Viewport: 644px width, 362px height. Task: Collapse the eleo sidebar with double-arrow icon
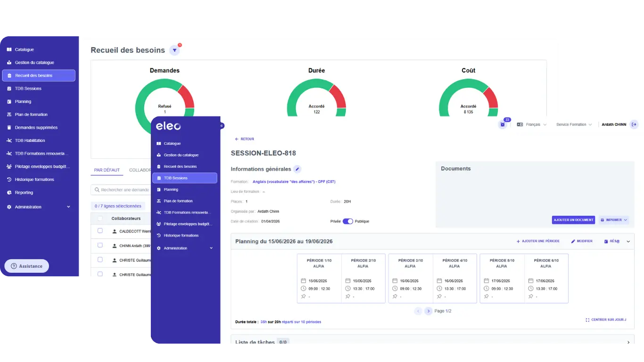point(222,125)
